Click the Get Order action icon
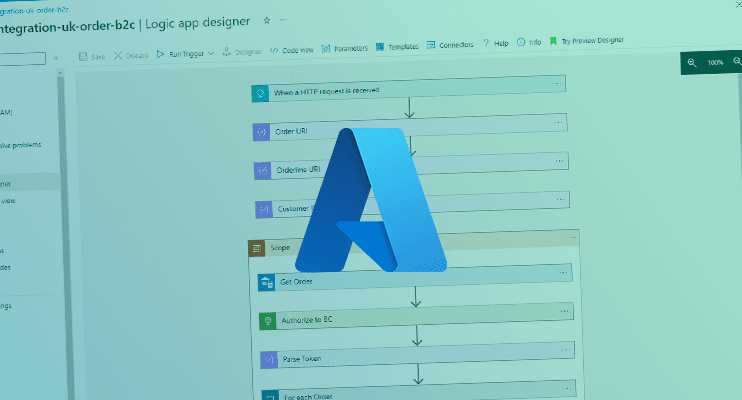The height and width of the screenshot is (400, 742). point(266,283)
